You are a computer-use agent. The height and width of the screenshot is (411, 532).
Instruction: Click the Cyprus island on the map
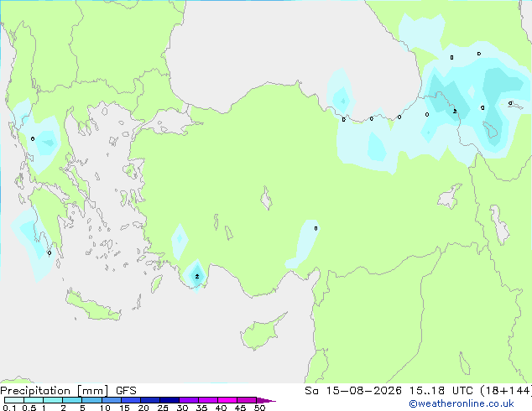(261, 334)
